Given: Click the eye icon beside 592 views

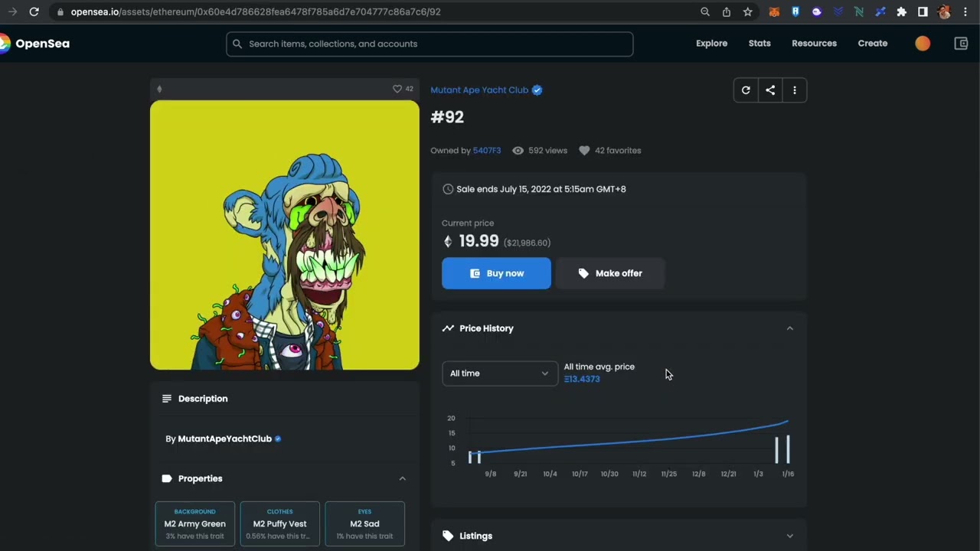Looking at the screenshot, I should [x=518, y=151].
